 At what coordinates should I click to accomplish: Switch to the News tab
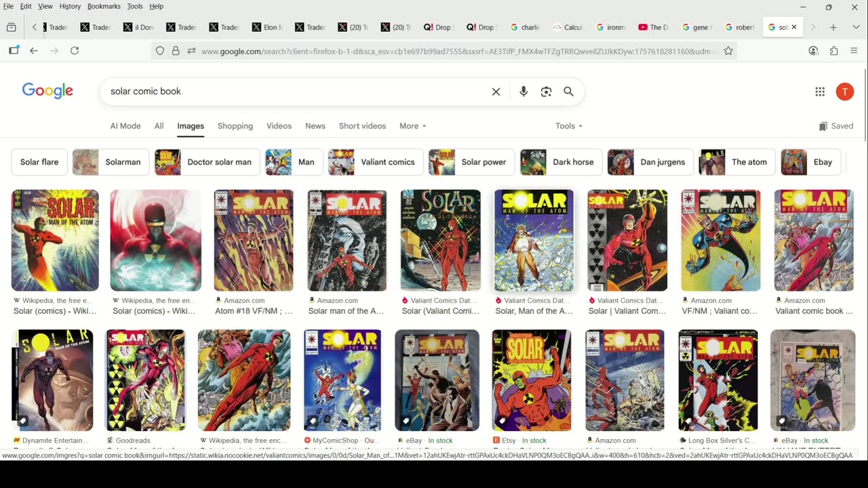pos(315,126)
